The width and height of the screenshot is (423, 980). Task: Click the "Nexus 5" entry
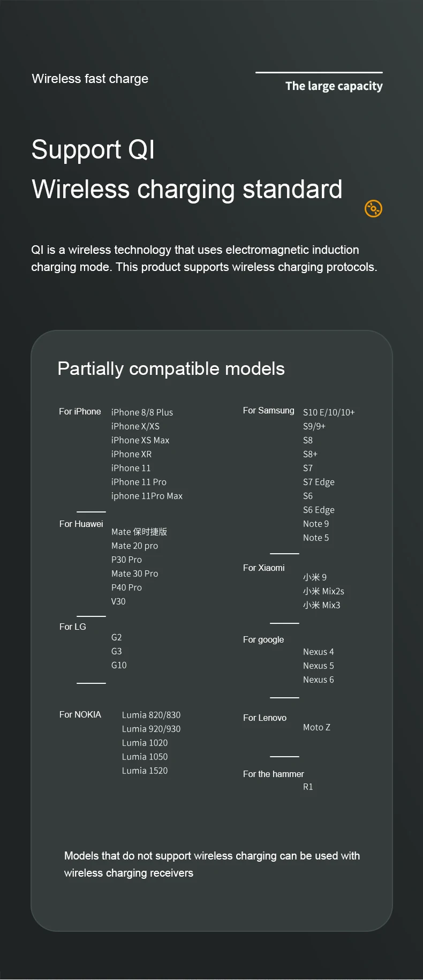point(318,666)
